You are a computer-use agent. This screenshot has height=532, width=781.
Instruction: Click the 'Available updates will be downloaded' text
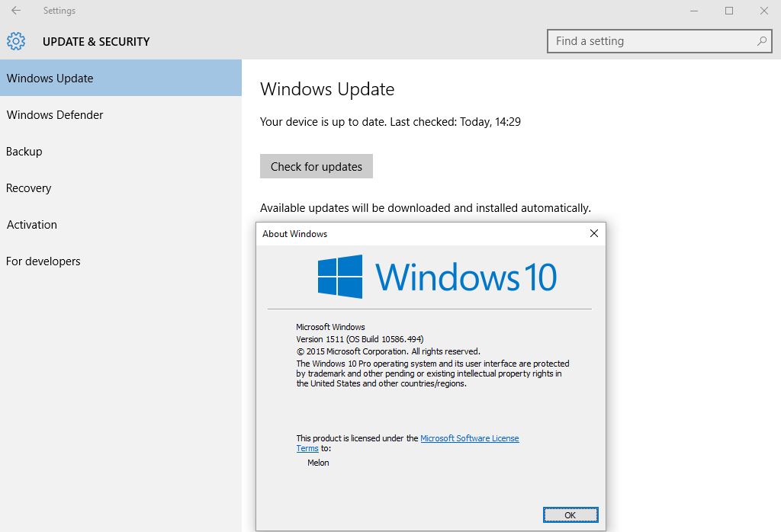coord(426,208)
